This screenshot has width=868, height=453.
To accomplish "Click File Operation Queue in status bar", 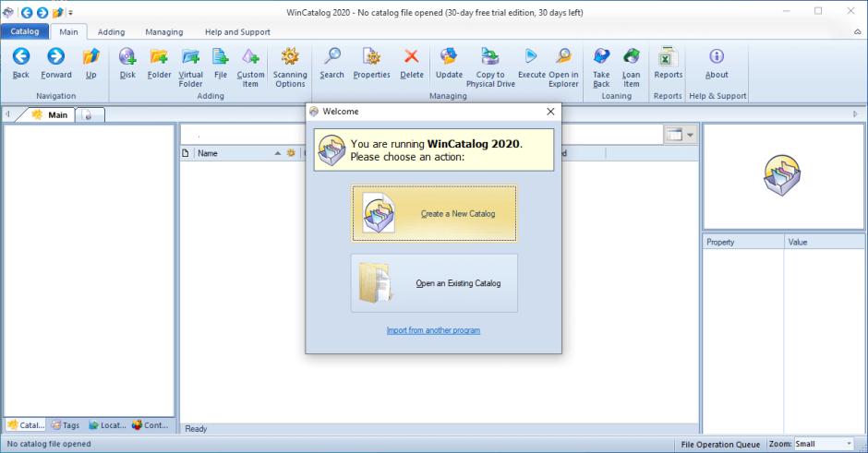I will coord(720,444).
